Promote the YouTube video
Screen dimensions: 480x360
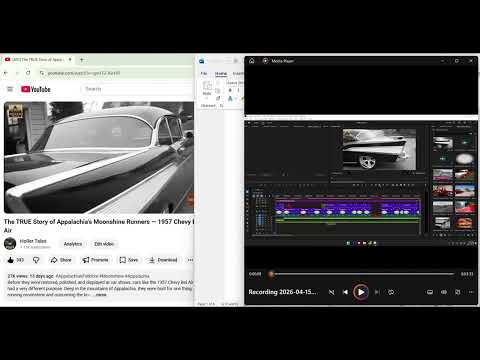95,260
